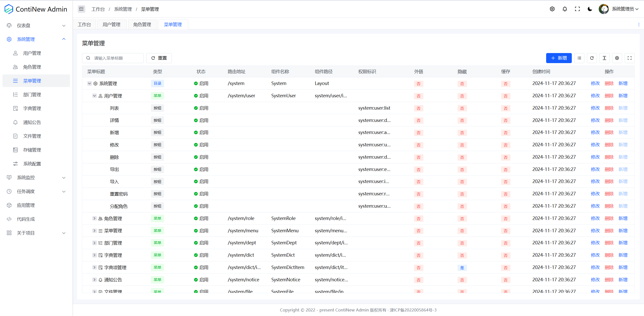Switch to dark mode with moon icon
Viewport: 644px width, 316px height.
click(x=590, y=9)
